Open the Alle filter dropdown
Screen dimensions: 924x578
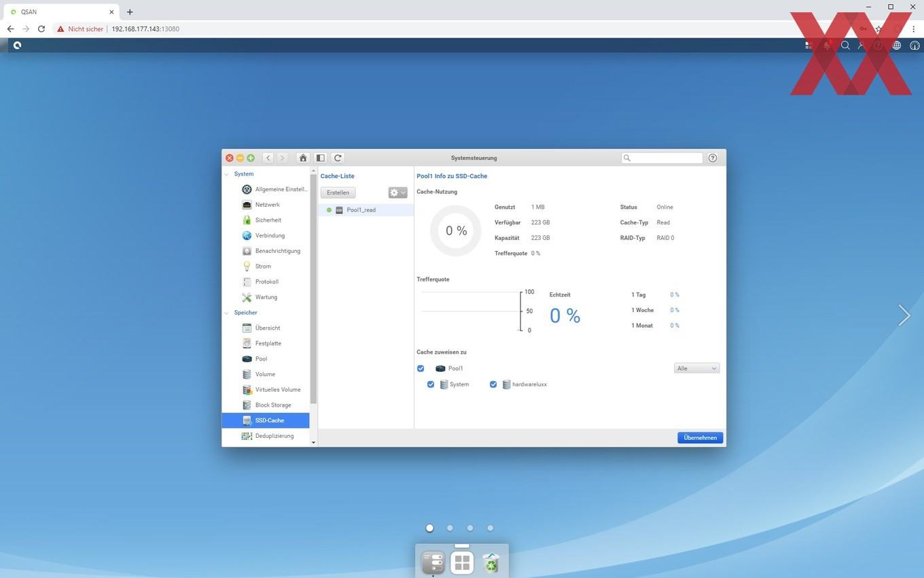pos(696,369)
